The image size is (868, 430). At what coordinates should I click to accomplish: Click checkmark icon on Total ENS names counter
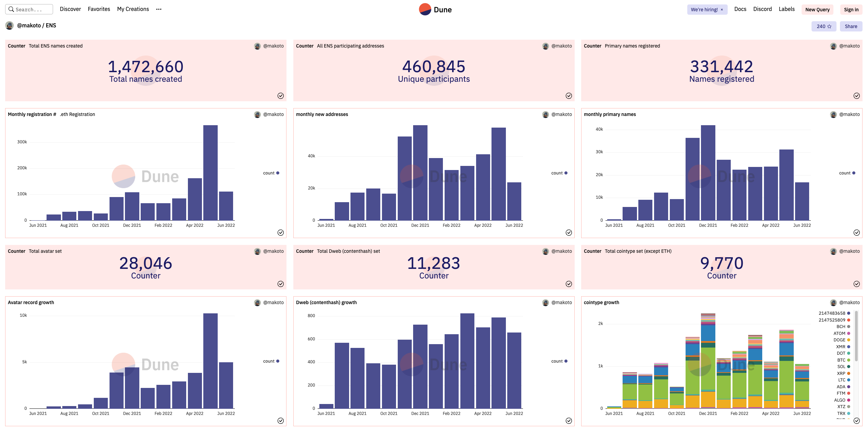[x=280, y=96]
